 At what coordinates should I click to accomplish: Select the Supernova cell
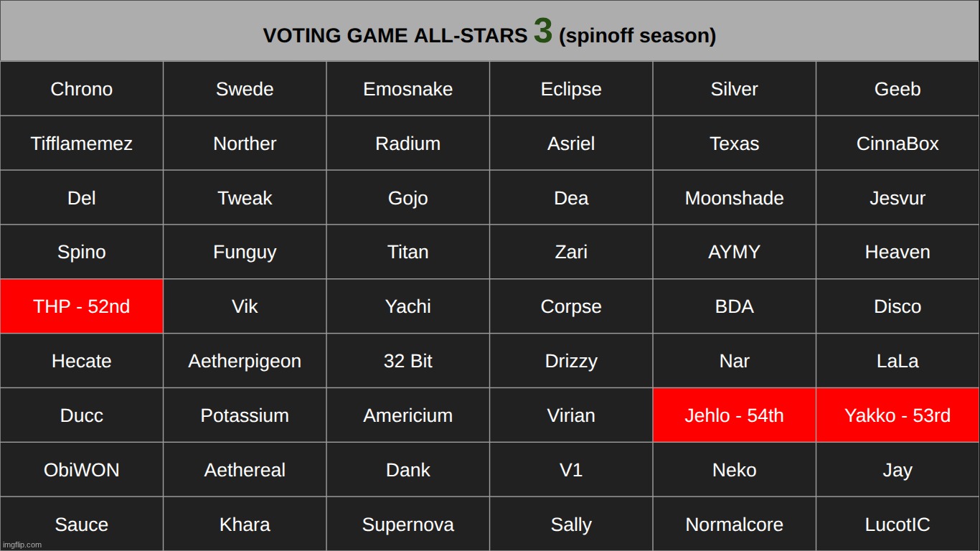click(x=407, y=524)
